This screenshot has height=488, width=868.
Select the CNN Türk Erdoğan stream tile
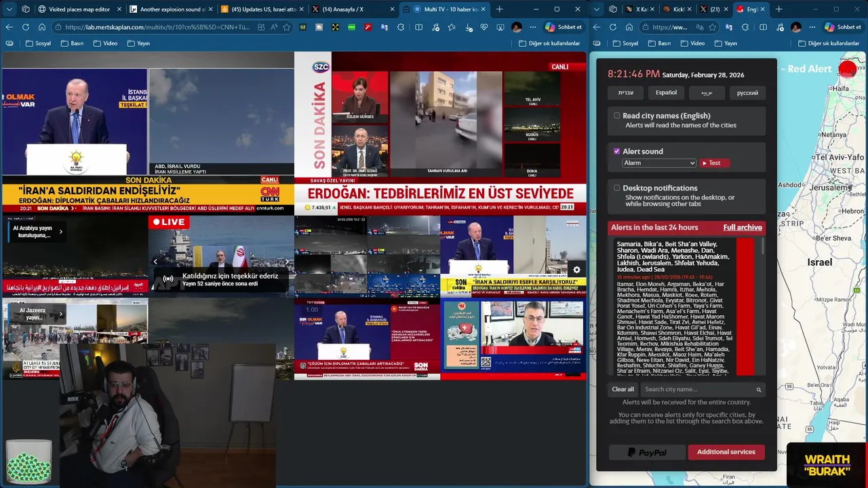pyautogui.click(x=148, y=133)
